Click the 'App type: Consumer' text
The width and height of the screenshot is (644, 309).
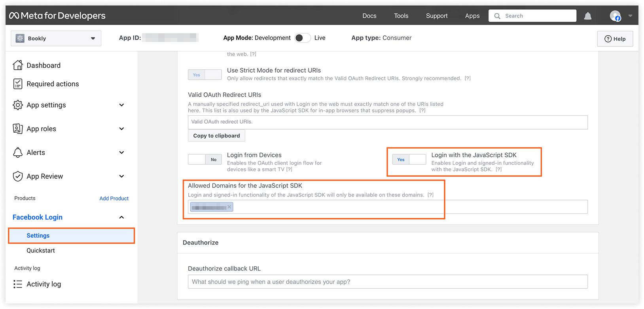point(381,38)
